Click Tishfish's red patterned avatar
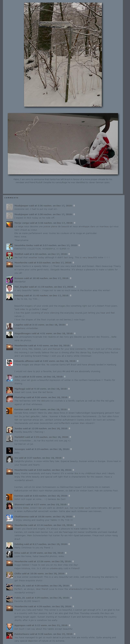 [10, 255]
